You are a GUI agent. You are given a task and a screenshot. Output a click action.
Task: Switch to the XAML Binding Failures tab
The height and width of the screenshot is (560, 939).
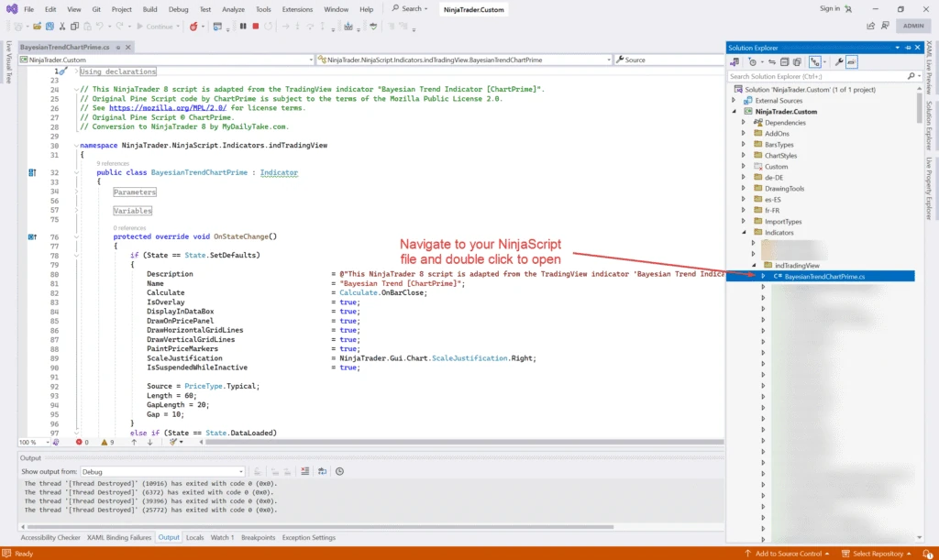tap(119, 537)
